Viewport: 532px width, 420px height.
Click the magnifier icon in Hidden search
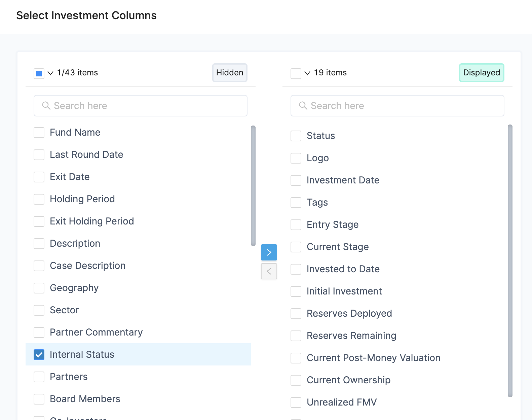point(46,106)
